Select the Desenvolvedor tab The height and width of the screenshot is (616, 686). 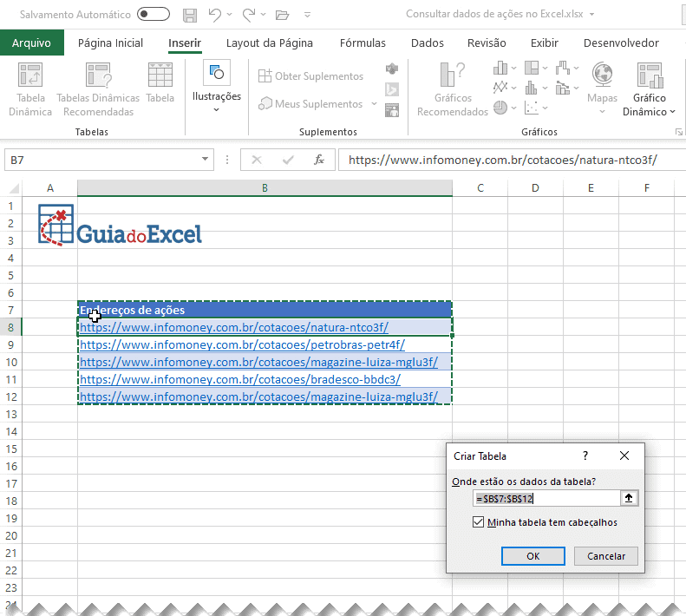(x=621, y=43)
